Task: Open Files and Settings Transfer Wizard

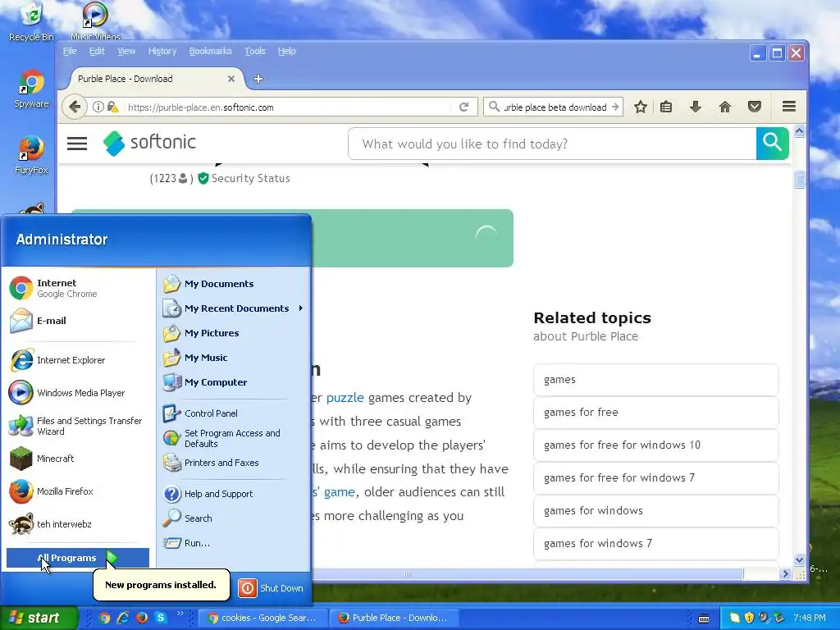Action: [79, 426]
